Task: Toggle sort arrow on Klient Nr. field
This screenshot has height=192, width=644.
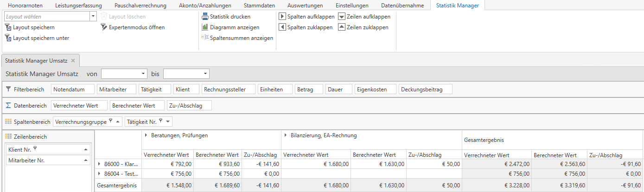Action: coord(86,150)
